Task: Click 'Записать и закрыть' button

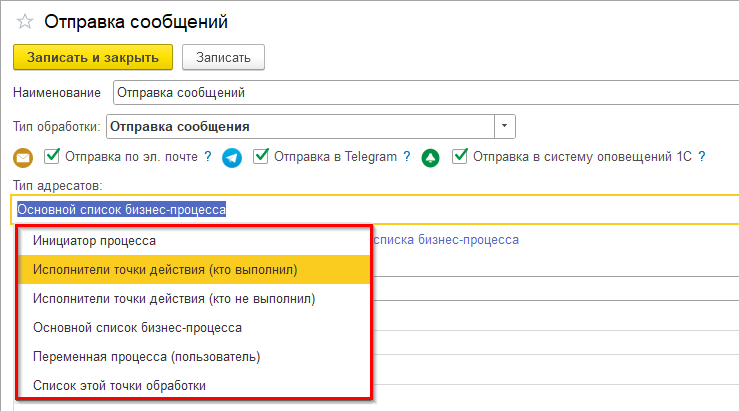Action: tap(93, 58)
